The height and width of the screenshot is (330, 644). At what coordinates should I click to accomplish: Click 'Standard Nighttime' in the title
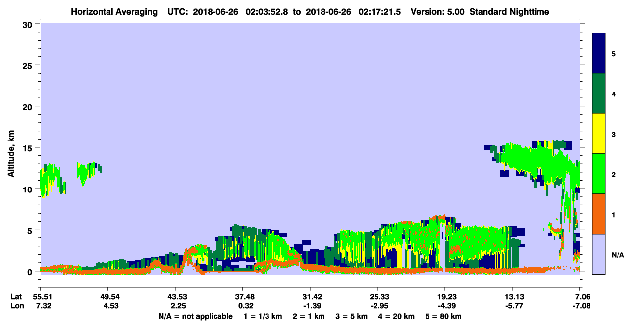[509, 11]
